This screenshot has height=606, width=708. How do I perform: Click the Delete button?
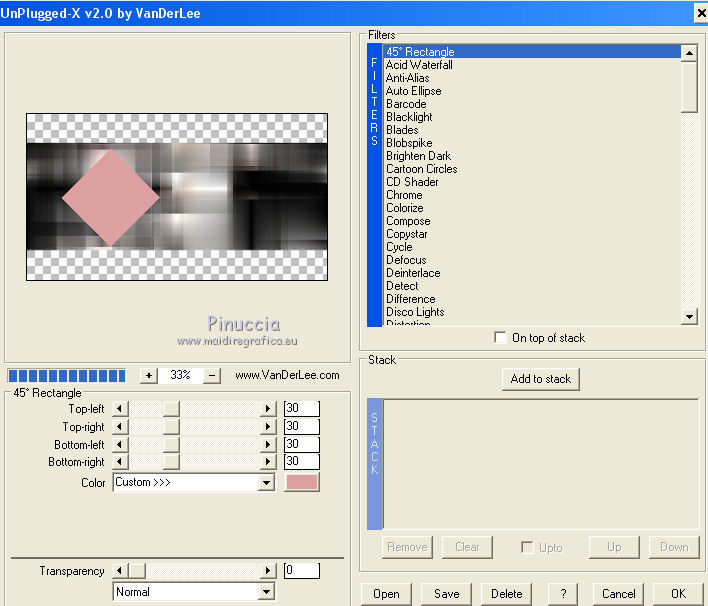[506, 594]
